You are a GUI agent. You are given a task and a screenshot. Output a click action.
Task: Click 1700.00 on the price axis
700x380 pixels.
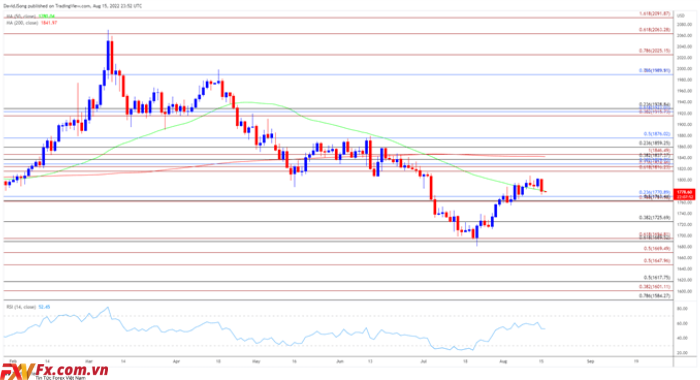tap(684, 236)
